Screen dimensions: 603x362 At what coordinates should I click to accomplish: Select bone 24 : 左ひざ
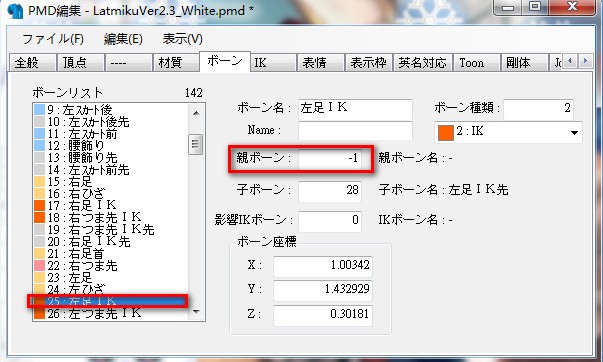[x=110, y=289]
